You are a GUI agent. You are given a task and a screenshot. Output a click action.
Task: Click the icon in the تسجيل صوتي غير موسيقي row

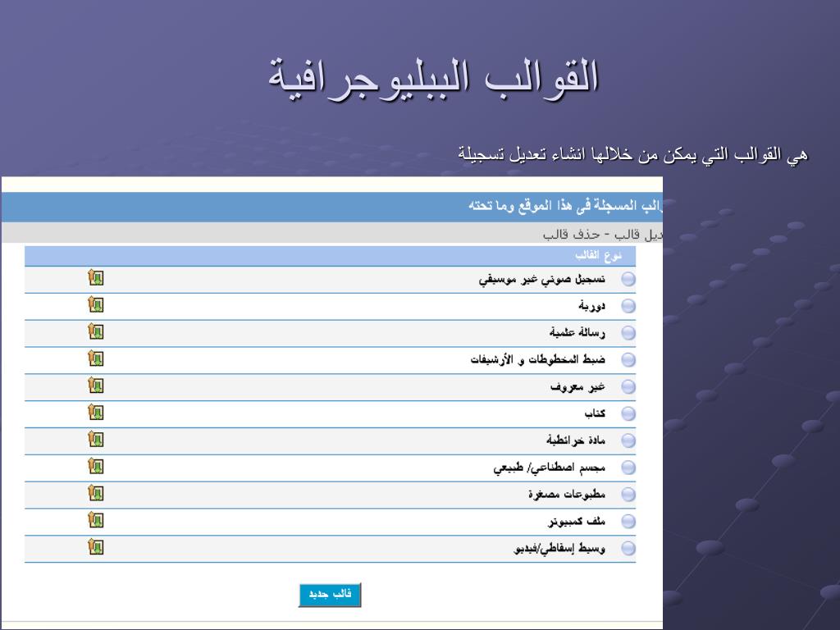95,277
